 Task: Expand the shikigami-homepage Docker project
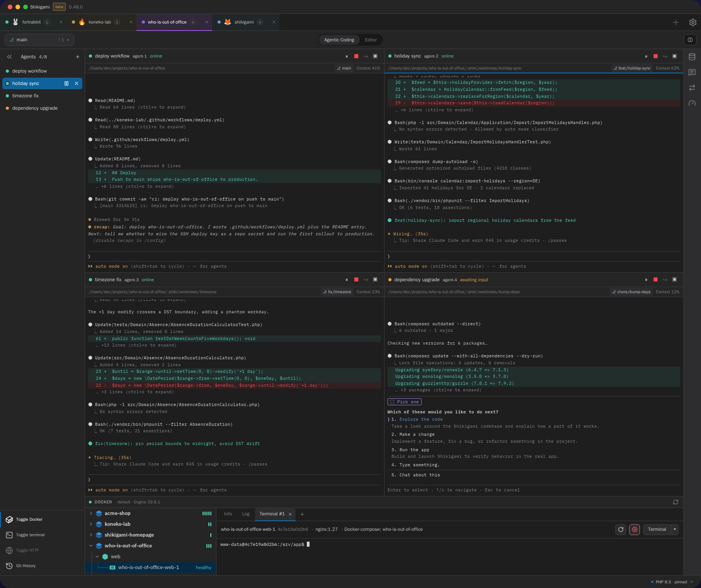coord(91,535)
